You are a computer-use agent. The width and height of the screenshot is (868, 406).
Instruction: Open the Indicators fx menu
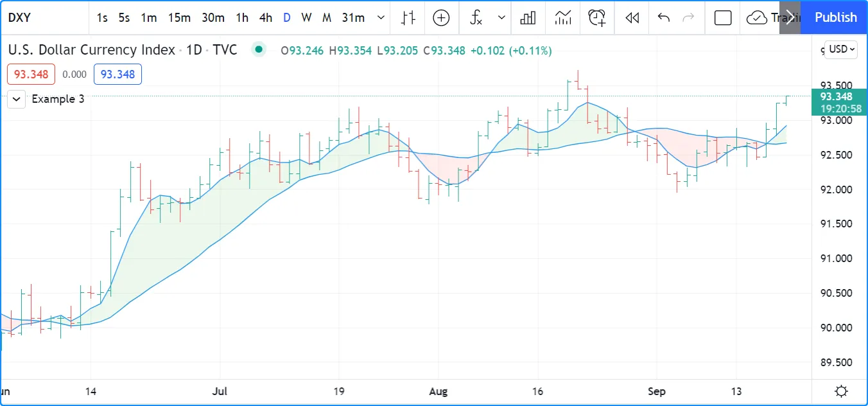point(476,18)
